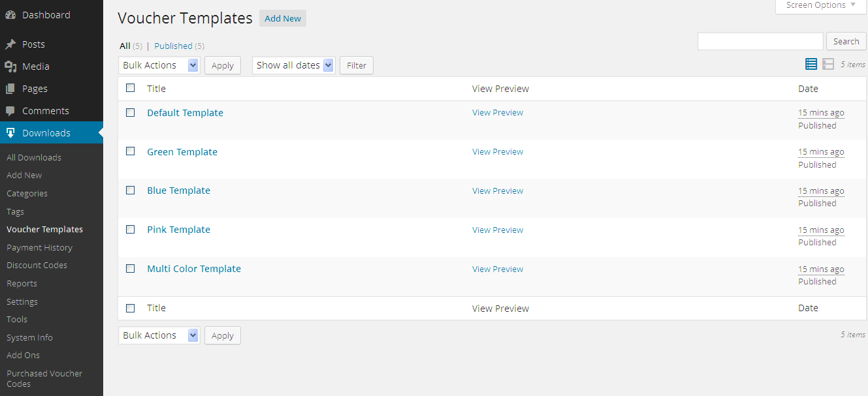868x396 pixels.
Task: Click the search input field
Action: tap(760, 41)
